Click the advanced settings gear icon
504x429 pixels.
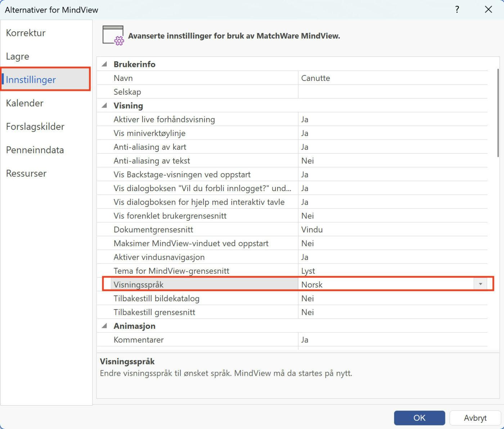click(113, 36)
